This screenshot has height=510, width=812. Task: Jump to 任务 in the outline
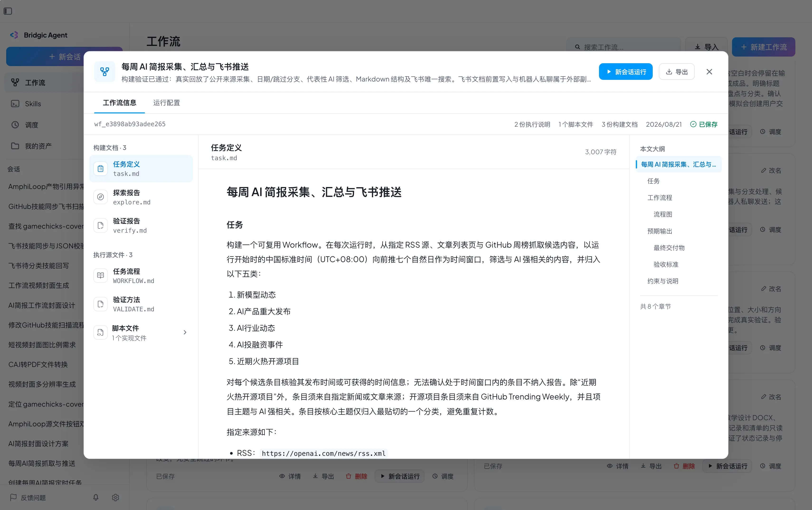tap(653, 181)
